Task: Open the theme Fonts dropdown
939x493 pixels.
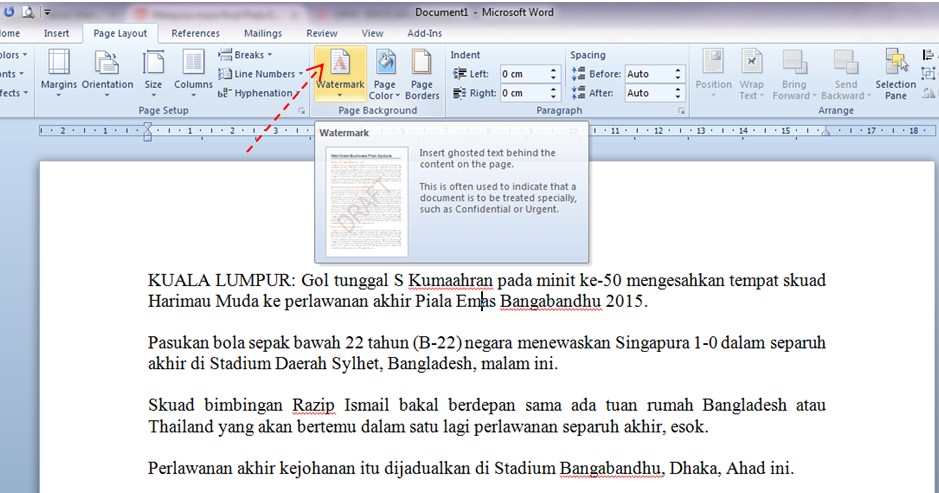Action: click(12, 74)
